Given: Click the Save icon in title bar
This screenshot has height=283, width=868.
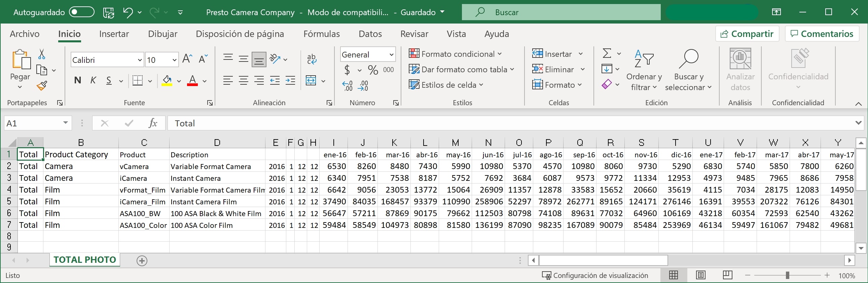Looking at the screenshot, I should [108, 12].
